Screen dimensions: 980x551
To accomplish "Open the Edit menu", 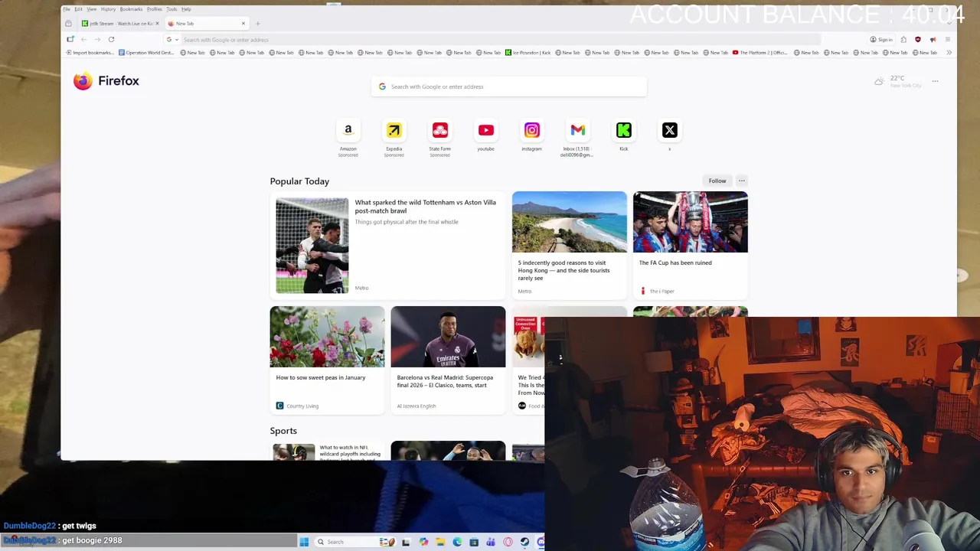I will tap(78, 9).
